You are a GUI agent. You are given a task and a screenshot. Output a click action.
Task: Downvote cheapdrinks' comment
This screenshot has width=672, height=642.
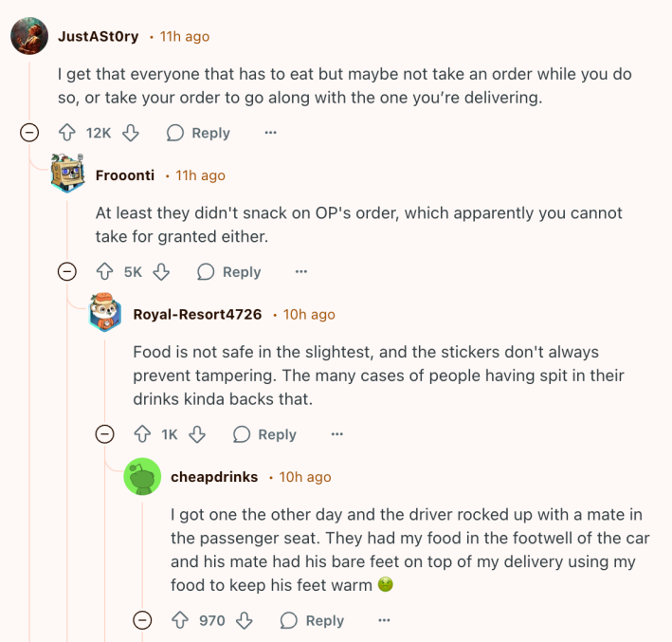(245, 620)
